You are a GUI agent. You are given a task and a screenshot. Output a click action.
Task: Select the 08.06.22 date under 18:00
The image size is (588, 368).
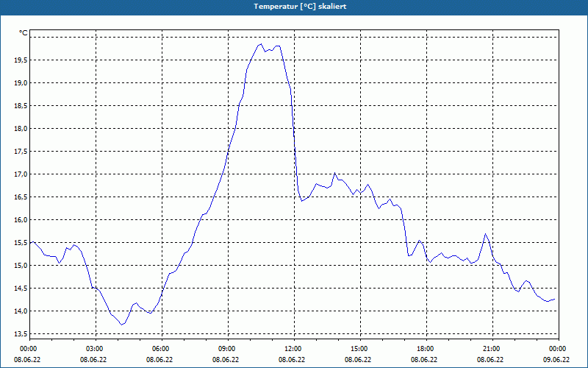(424, 359)
